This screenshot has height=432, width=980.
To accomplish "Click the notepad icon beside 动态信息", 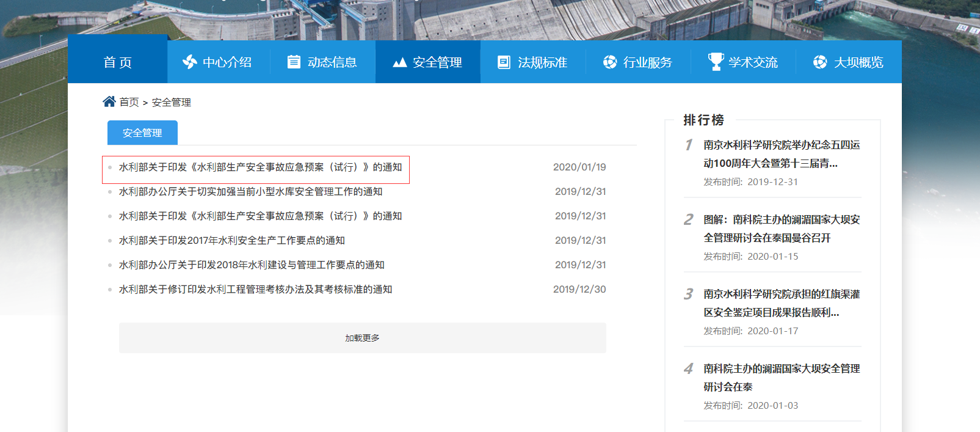I will [x=294, y=62].
